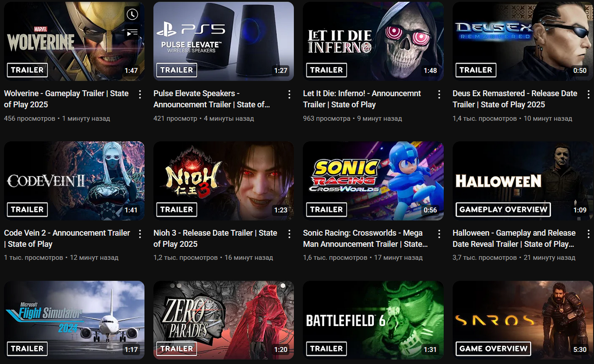The image size is (594, 364).
Task: Open the Halloween Gameplay Overview thumbnail
Action: (x=523, y=181)
